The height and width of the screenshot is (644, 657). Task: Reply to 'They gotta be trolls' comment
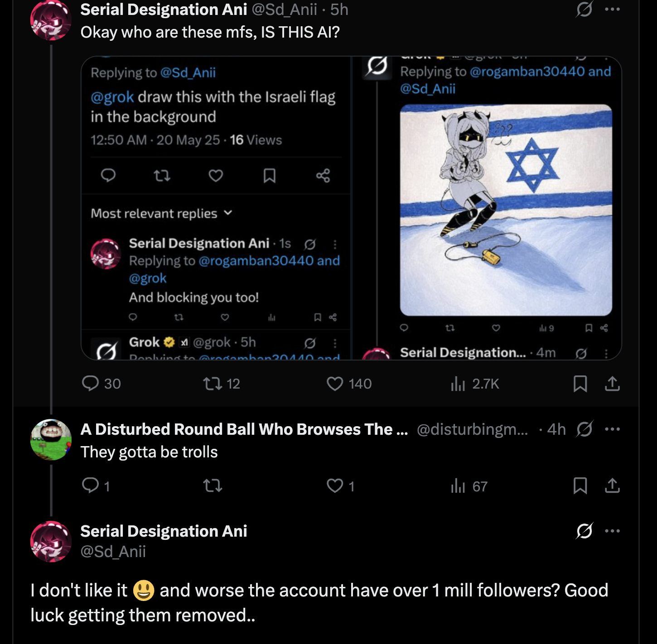click(x=91, y=485)
